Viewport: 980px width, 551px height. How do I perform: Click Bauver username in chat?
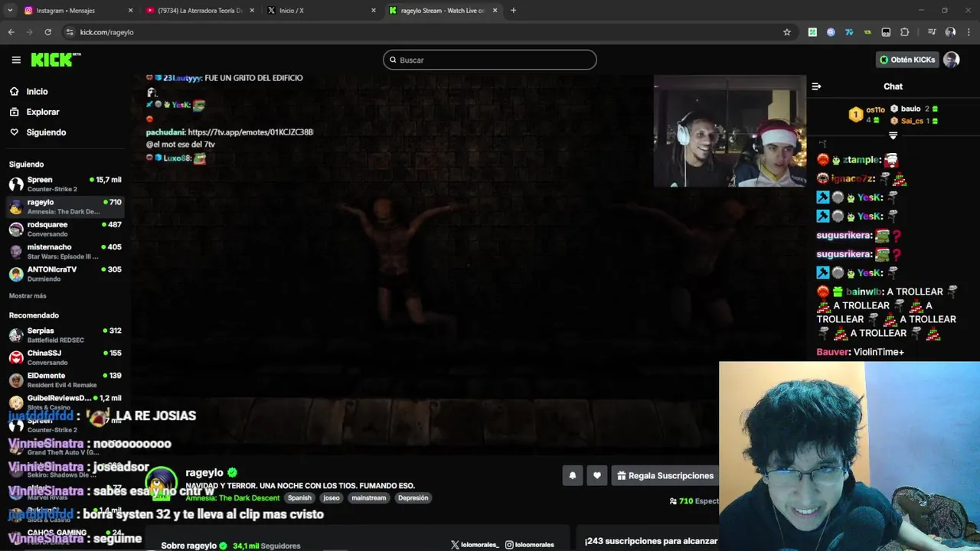tap(833, 352)
